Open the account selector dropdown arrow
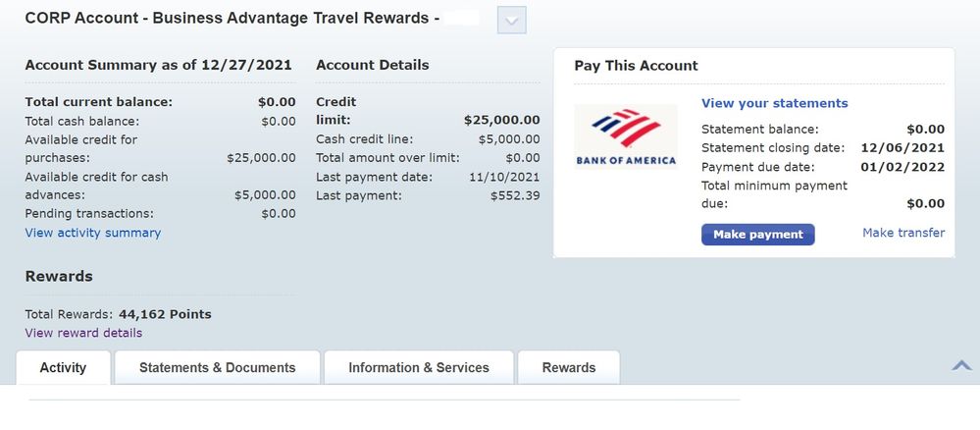The width and height of the screenshot is (980, 430). point(512,20)
